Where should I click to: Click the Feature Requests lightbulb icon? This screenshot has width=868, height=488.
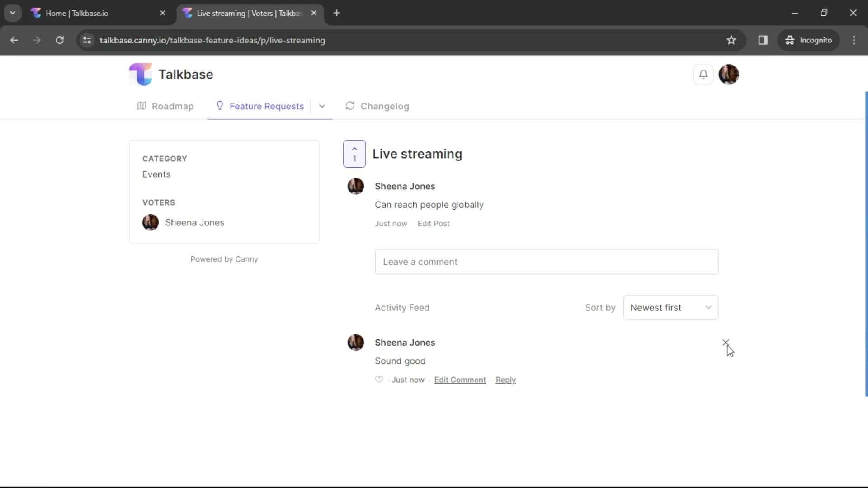pos(220,106)
